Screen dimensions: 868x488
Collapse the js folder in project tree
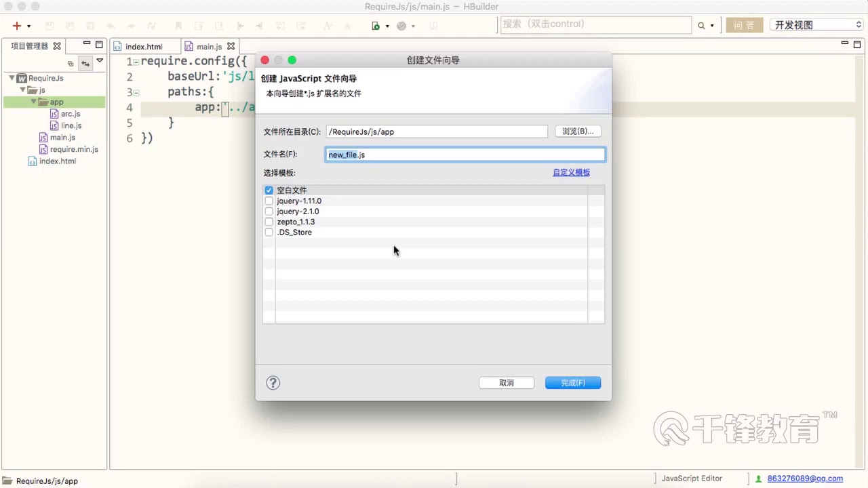(x=22, y=89)
